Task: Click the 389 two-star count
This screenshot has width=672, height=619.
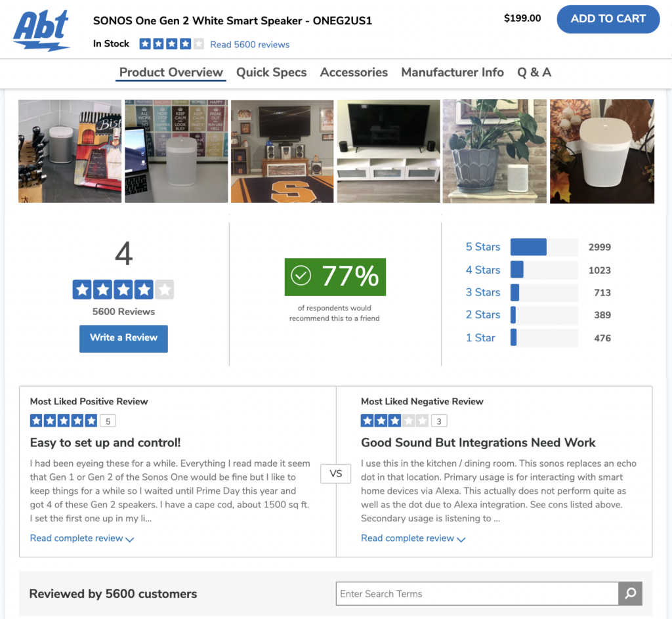Action: (602, 314)
